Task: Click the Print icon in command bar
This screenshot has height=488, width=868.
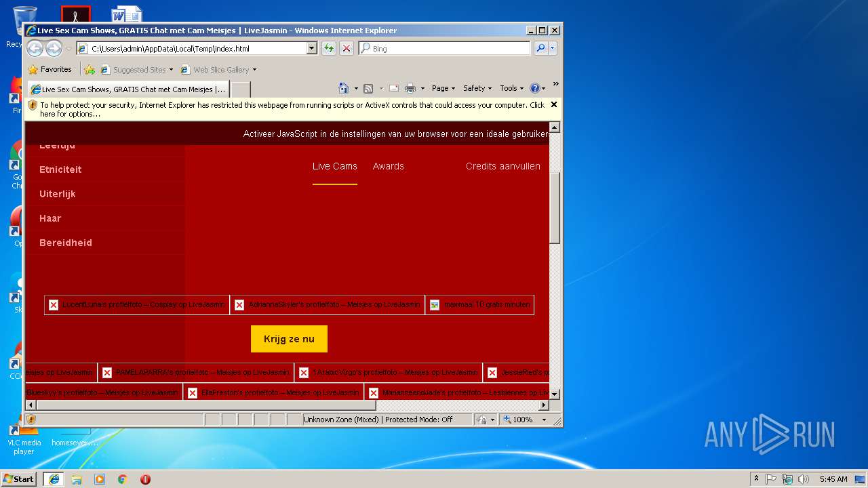Action: coord(410,88)
